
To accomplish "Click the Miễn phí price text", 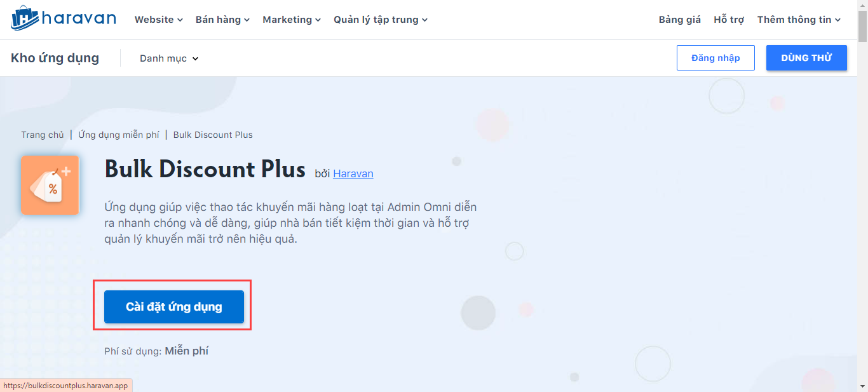I will coord(187,351).
